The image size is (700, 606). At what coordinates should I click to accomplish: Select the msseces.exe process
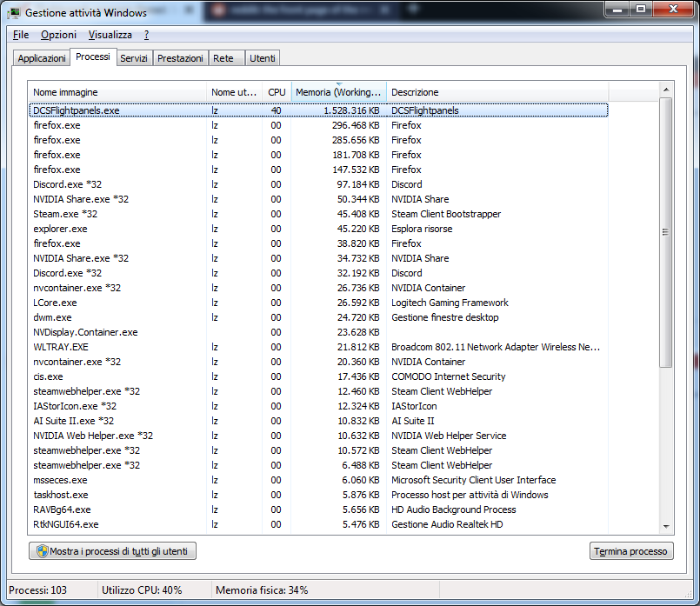(318, 480)
